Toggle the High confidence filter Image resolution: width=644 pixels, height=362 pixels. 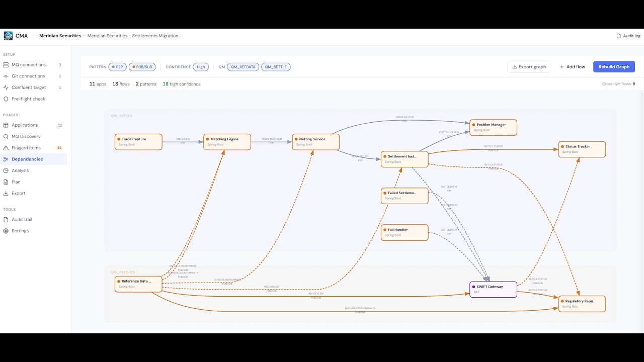(x=201, y=67)
